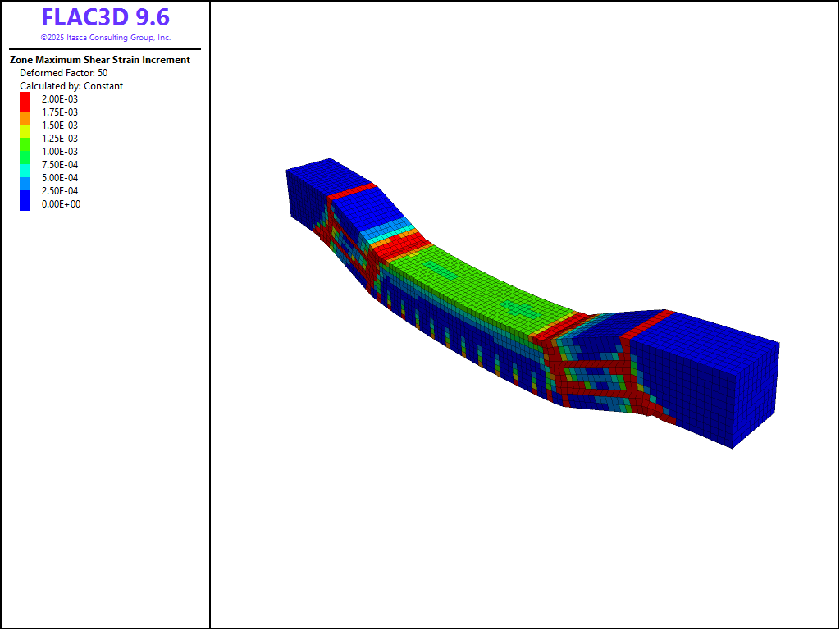Select the 7.50E-04 legend value

pos(60,165)
